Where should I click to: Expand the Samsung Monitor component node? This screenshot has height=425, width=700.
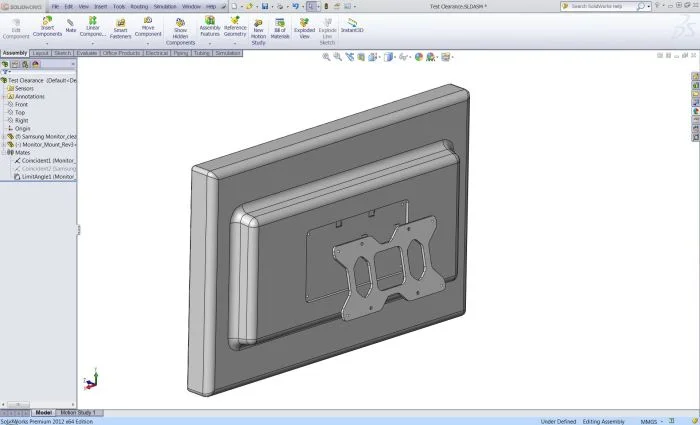pyautogui.click(x=4, y=136)
